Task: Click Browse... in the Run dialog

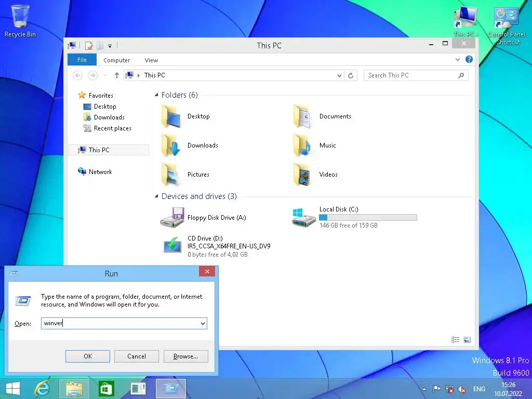Action: (185, 356)
